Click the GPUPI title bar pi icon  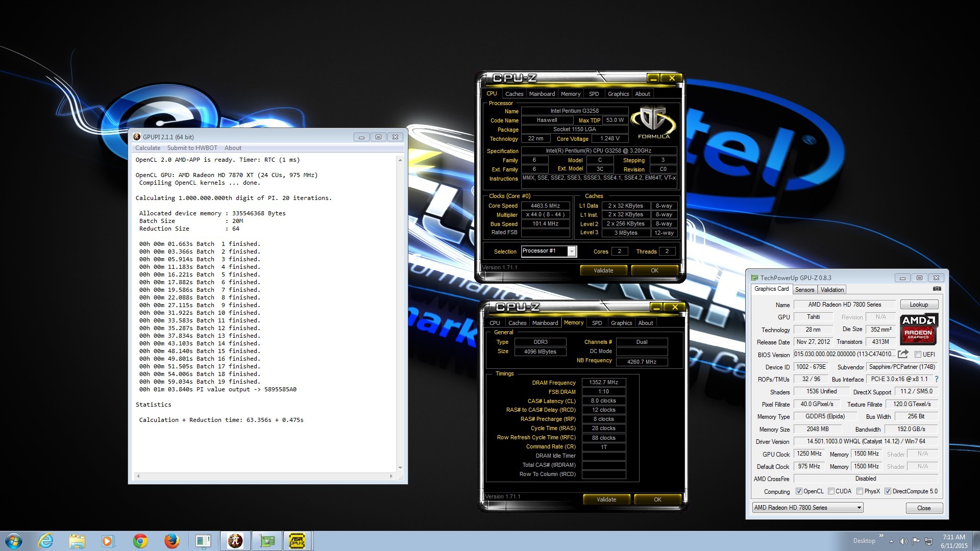tap(137, 137)
